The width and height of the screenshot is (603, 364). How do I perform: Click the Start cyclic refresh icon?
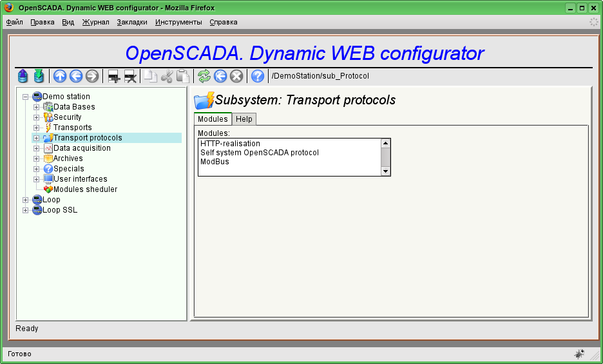220,76
